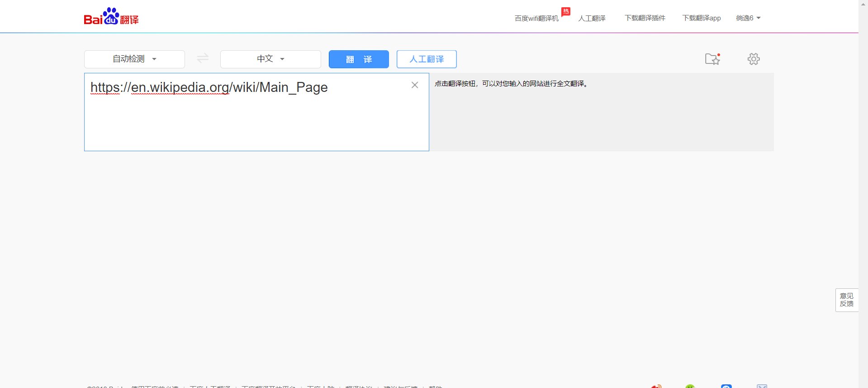Expand the 自动检测 source language dropdown
This screenshot has width=868, height=388.
(134, 59)
